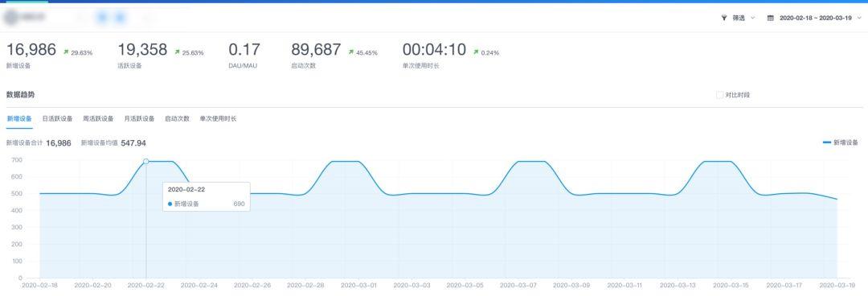Screen dimensions: 868x301
Task: Click the green up arrow next to 0.24%
Action: pos(476,52)
